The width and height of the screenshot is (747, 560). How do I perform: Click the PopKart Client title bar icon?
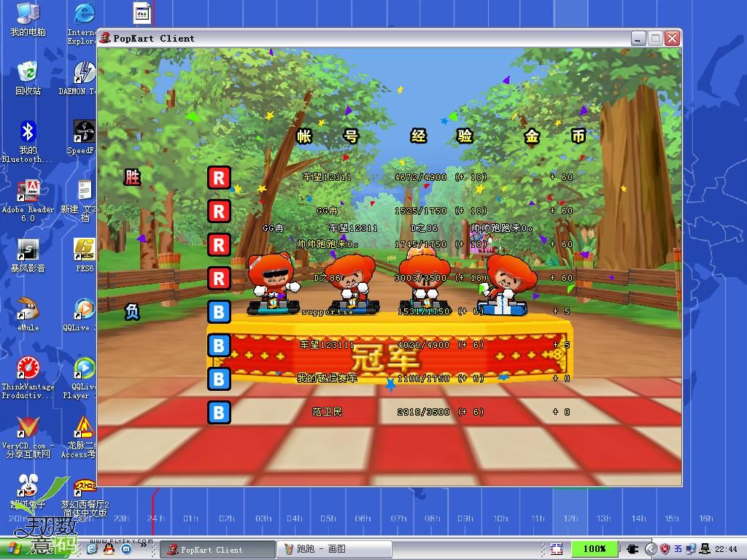click(x=105, y=38)
